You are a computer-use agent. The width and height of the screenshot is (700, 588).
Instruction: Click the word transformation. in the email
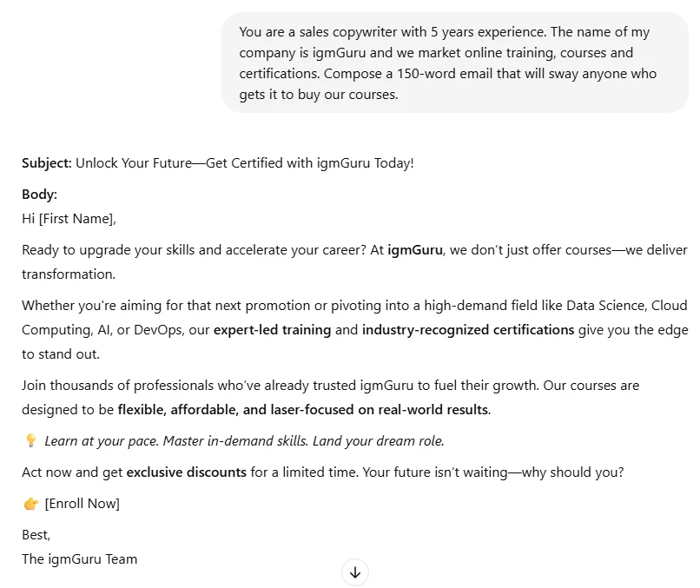[69, 274]
